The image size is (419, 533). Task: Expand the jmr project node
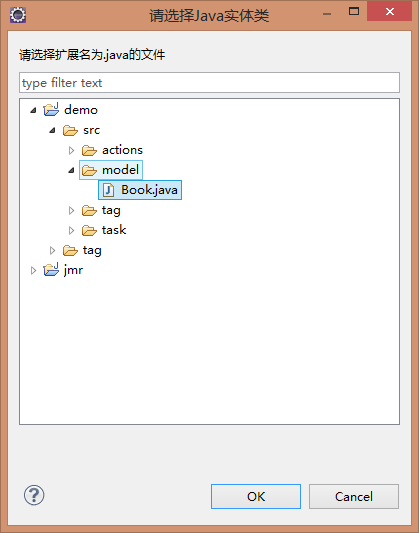tap(33, 270)
